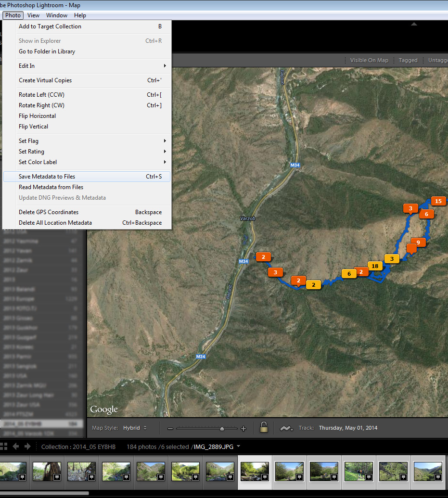Select the orange map marker labeled 9

[x=418, y=243]
